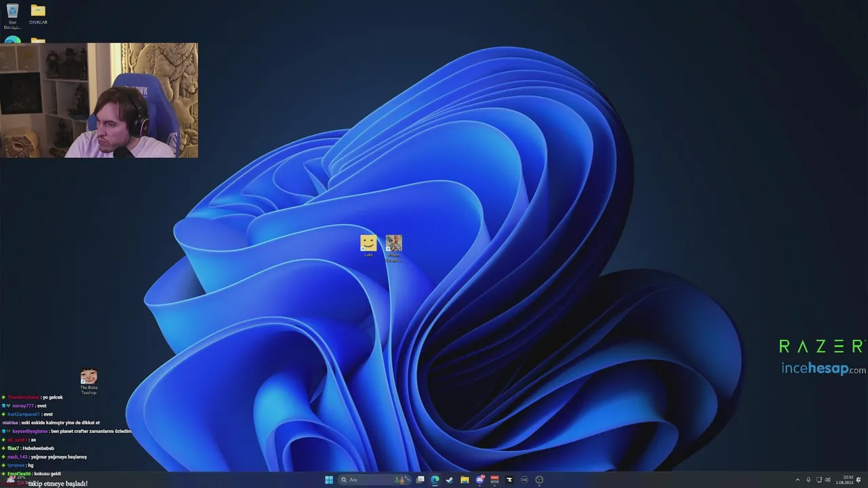This screenshot has height=488, width=868.
Task: Open File Explorer from the taskbar
Action: 465,480
